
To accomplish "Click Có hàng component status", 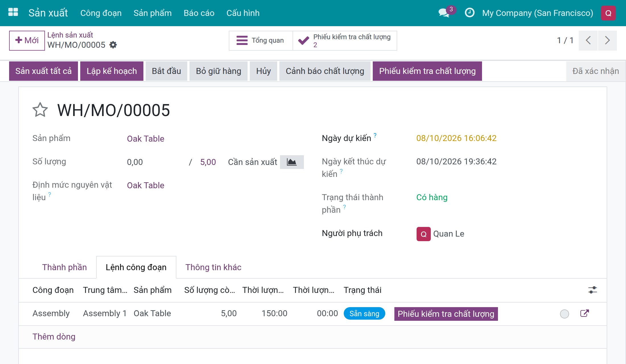I will click(432, 197).
